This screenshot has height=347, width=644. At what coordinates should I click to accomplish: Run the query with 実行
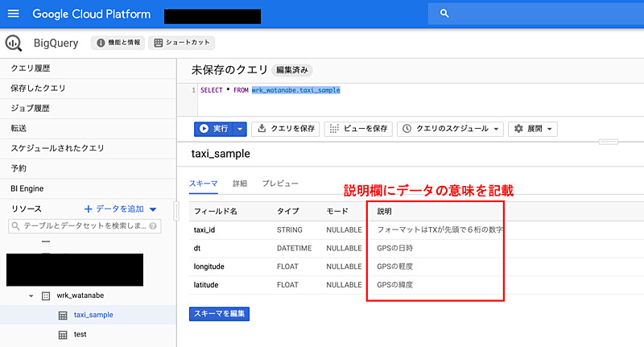213,129
